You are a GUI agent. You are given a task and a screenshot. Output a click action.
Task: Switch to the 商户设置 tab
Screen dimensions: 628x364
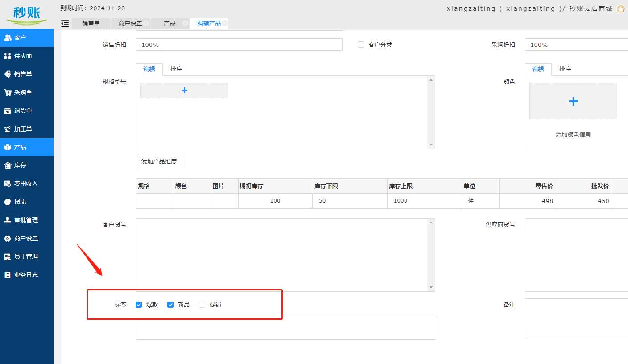130,23
